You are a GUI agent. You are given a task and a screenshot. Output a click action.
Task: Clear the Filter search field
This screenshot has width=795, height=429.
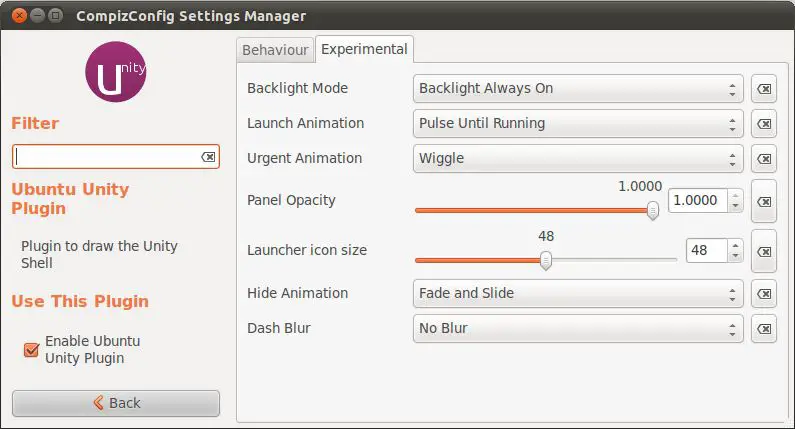point(208,157)
